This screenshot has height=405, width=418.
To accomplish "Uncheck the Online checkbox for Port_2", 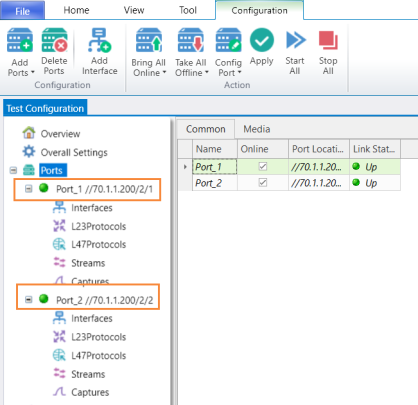I will click(263, 183).
